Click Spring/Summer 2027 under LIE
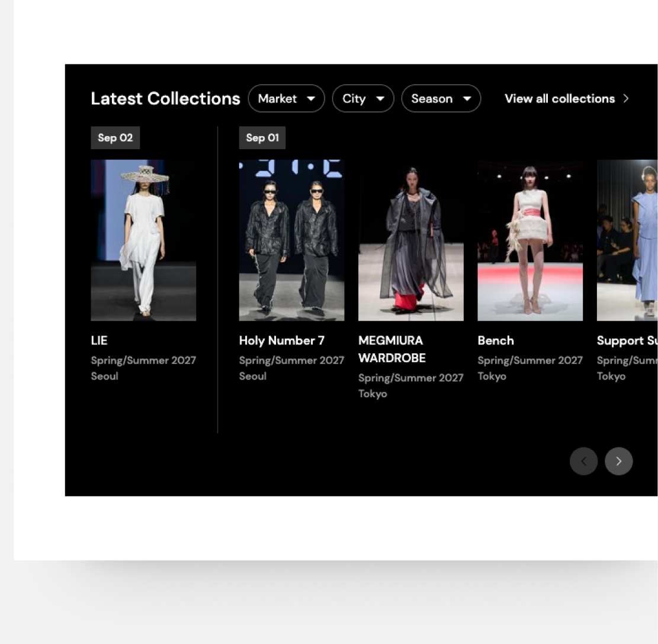 (143, 360)
